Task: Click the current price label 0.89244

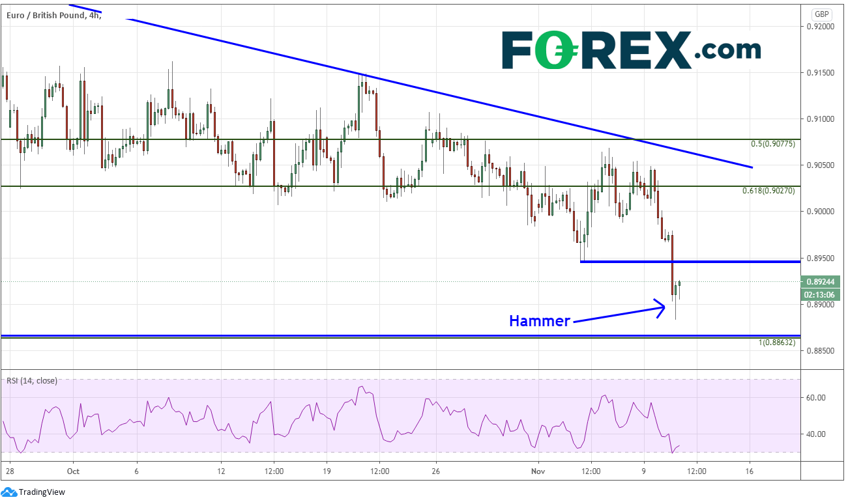Action: [x=820, y=282]
